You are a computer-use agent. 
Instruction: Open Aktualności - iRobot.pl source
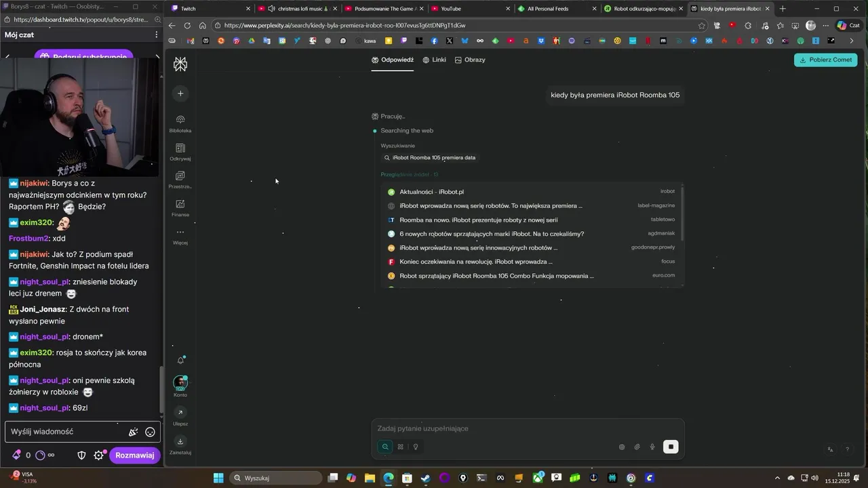(532, 192)
